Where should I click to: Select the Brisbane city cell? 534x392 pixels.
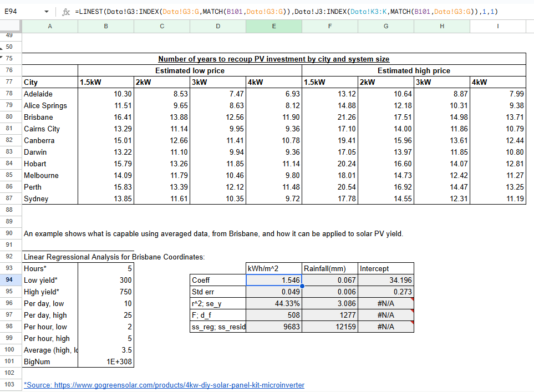pyautogui.click(x=50, y=118)
